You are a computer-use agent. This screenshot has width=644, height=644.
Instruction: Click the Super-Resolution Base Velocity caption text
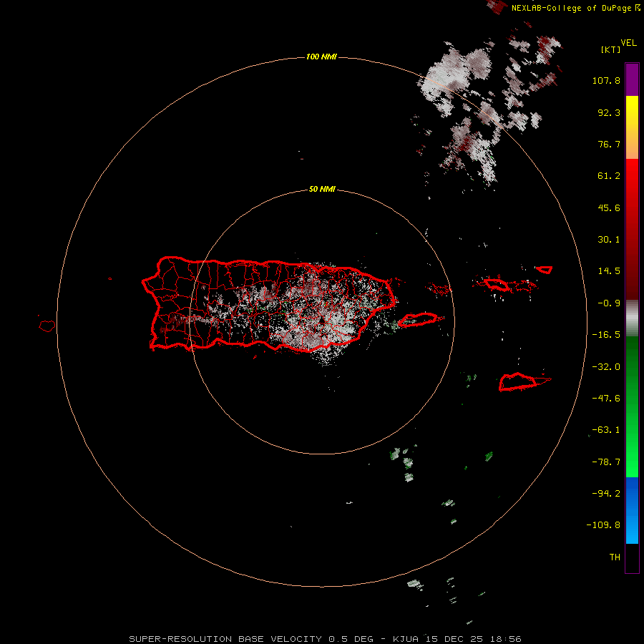326,639
